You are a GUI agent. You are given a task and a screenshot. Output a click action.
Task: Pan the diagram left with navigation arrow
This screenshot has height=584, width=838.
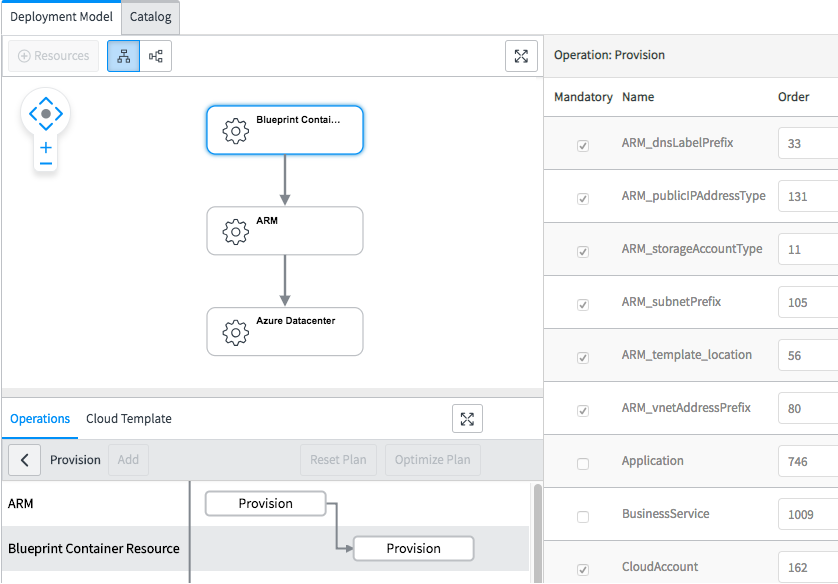33,114
